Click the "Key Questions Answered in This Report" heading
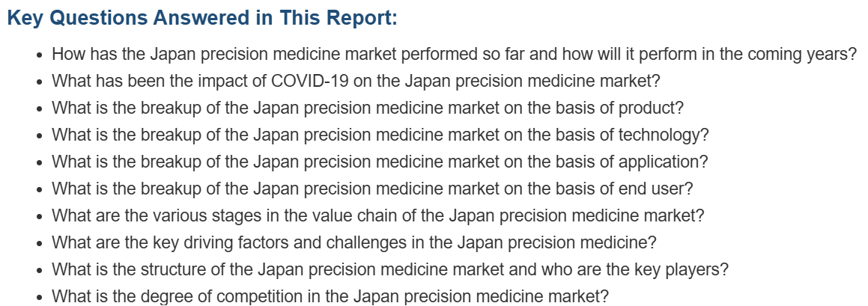 [x=201, y=19]
